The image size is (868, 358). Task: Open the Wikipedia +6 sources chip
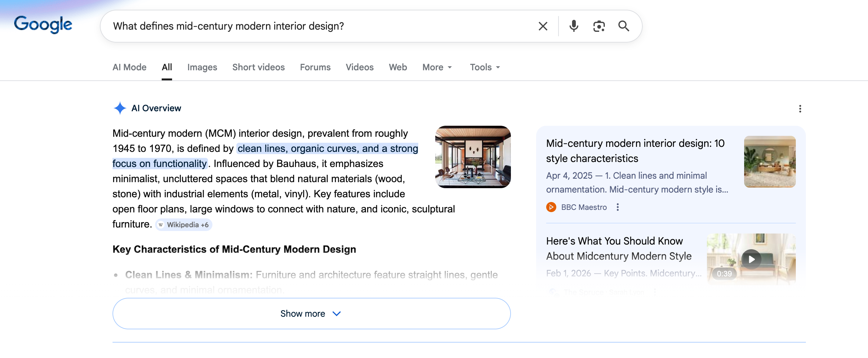[184, 225]
